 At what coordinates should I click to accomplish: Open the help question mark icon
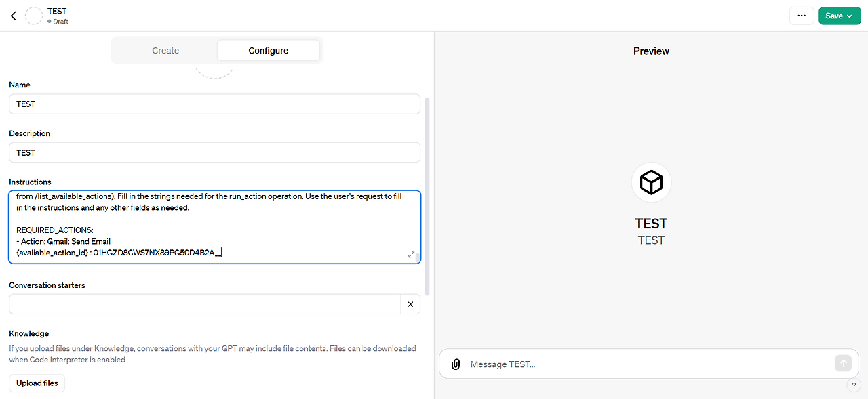pos(854,385)
